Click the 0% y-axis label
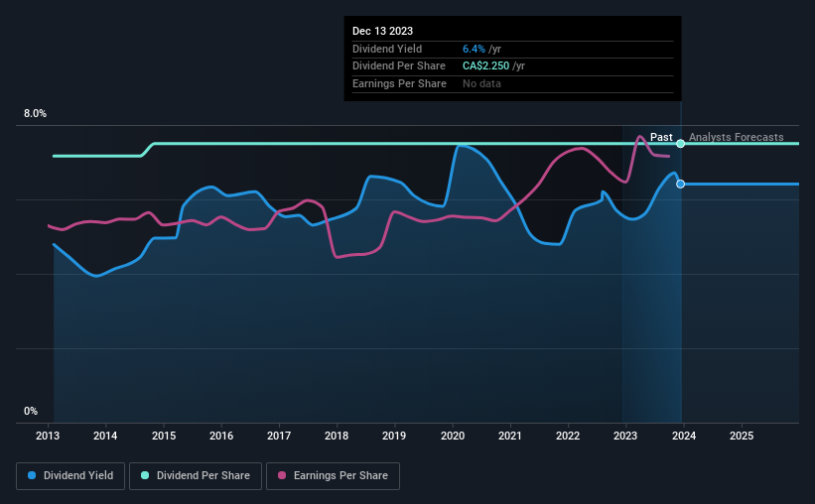Viewport: 815px width, 504px height. click(x=31, y=412)
